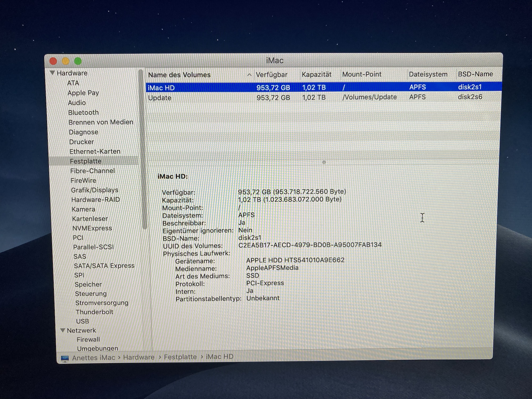
Task: Click sort arrow in Name des Volumes header
Action: pos(249,75)
